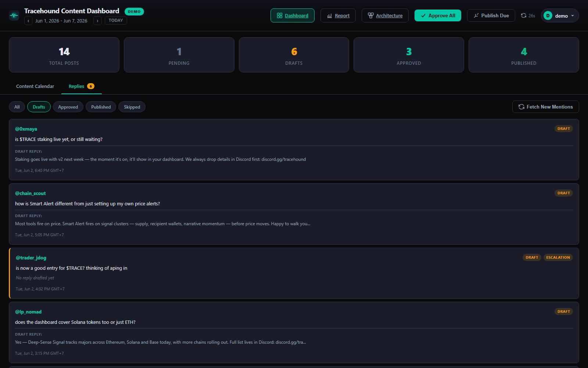Image resolution: width=588 pixels, height=368 pixels.
Task: Open the Architecture page
Action: click(x=385, y=15)
